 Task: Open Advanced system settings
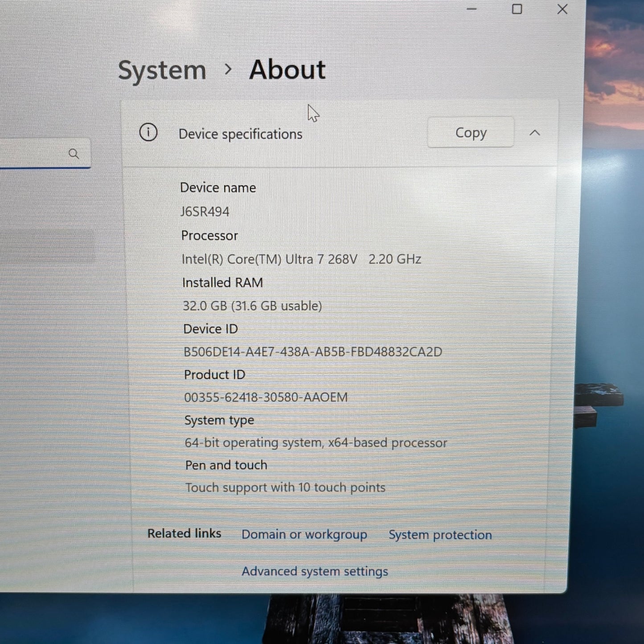[x=315, y=571]
